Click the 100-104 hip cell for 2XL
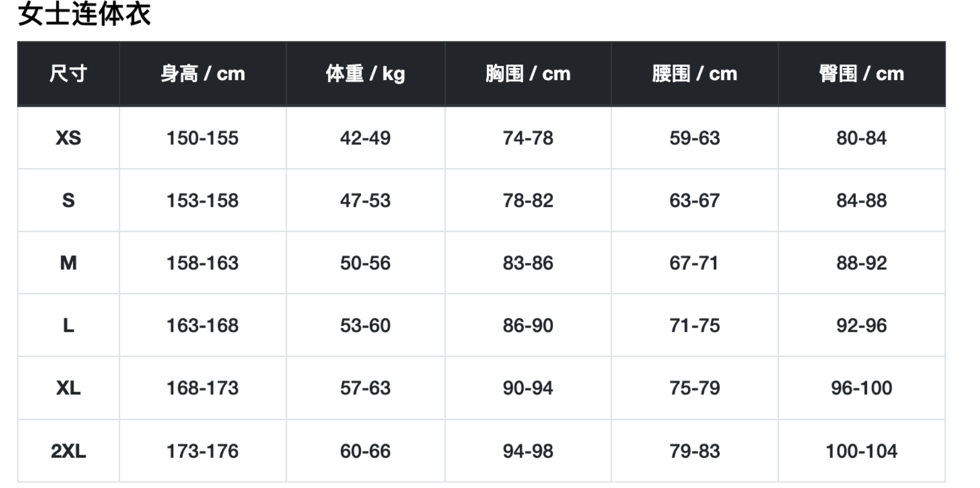The width and height of the screenshot is (980, 488). pyautogui.click(x=861, y=451)
